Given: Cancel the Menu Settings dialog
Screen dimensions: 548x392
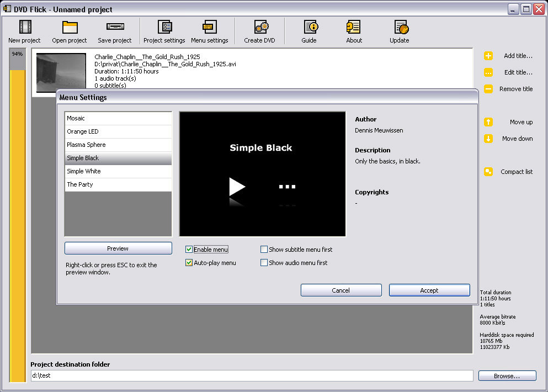Looking at the screenshot, I should pos(341,290).
